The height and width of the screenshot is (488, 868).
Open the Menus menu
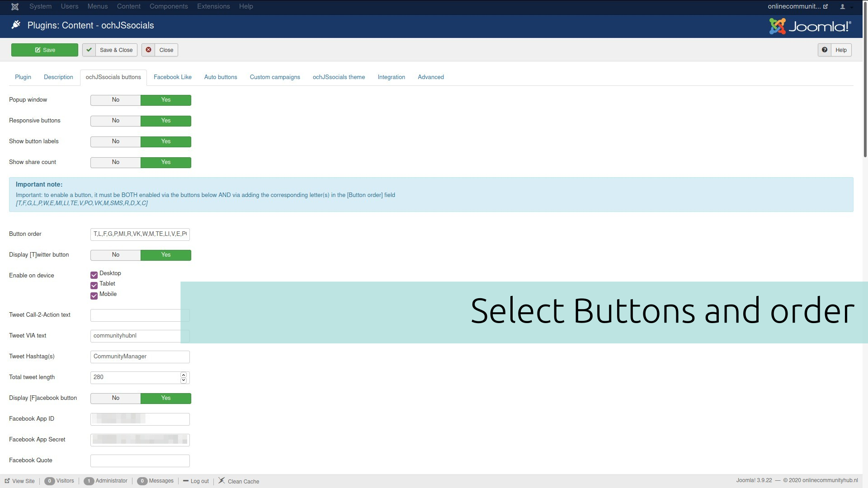pos(98,6)
